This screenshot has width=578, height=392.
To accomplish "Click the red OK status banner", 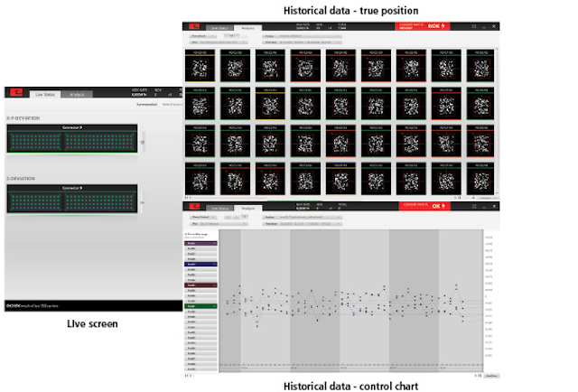I will coord(424,206).
